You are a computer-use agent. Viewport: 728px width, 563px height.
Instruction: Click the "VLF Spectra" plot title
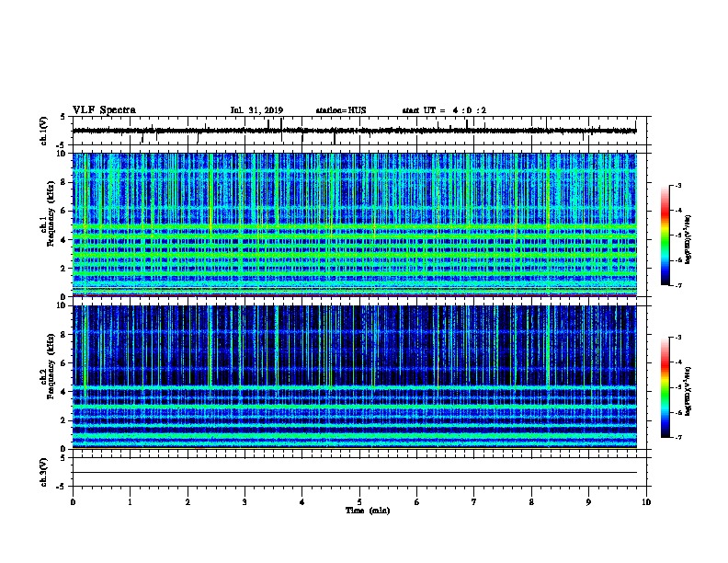click(x=104, y=110)
